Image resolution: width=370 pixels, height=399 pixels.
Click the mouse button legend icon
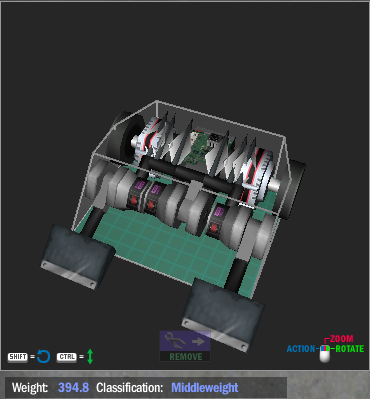tap(325, 354)
